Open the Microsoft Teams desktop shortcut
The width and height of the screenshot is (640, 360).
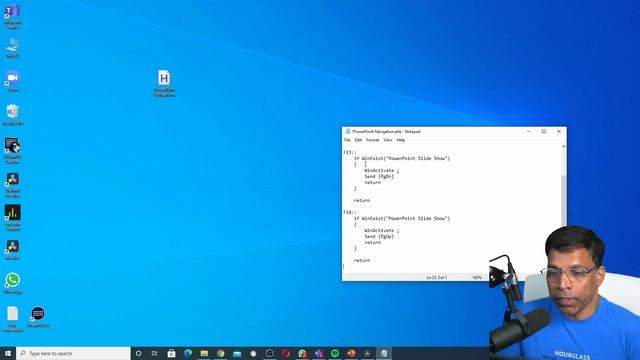(x=12, y=16)
